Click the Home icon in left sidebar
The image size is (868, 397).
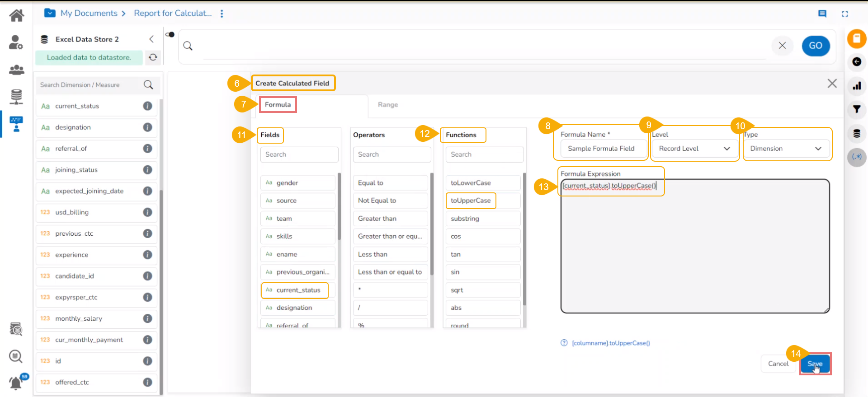coord(17,16)
